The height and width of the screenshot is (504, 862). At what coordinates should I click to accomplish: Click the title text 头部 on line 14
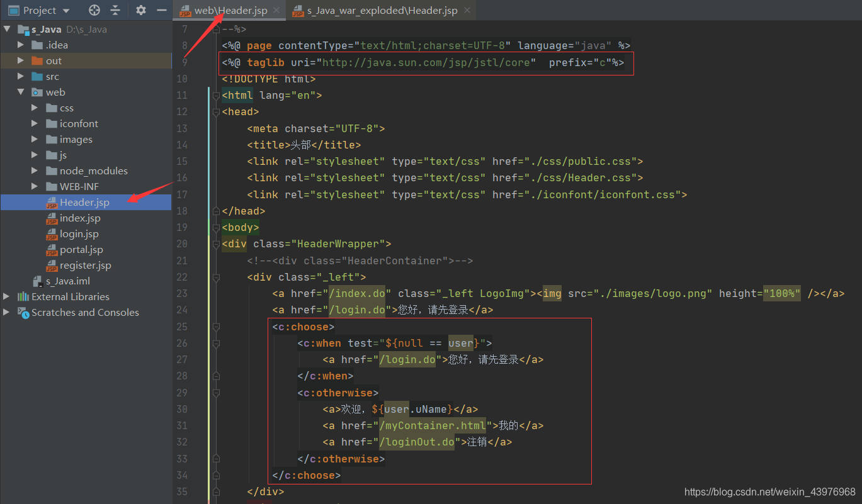point(300,145)
